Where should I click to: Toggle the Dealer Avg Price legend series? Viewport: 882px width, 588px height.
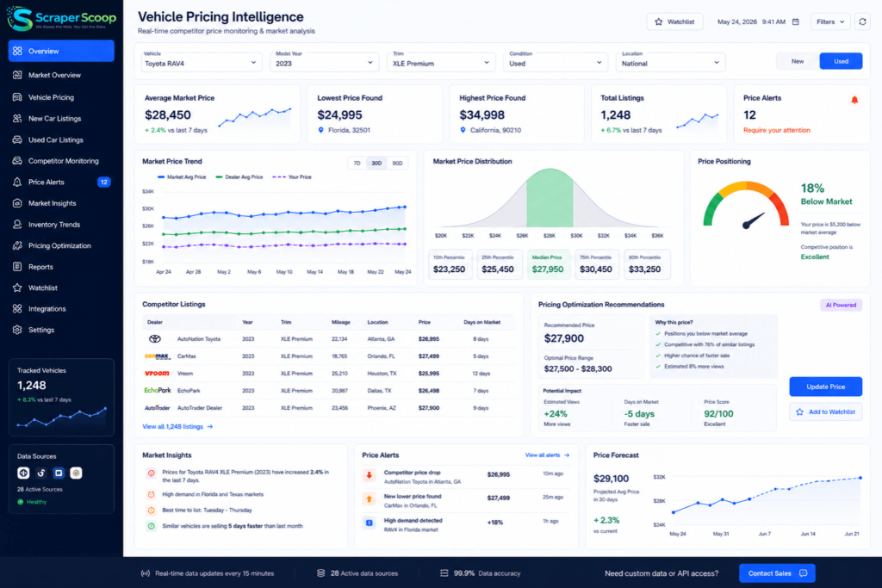[239, 177]
